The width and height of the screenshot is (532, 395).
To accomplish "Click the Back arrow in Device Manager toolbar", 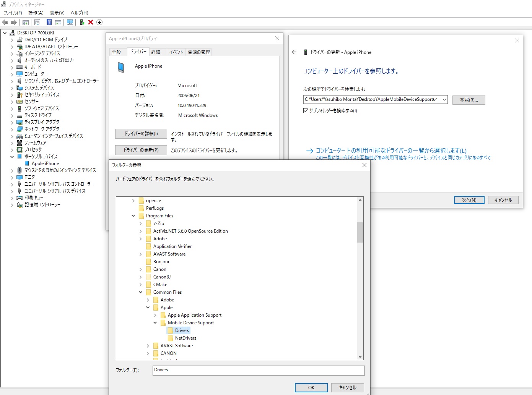I will (5, 22).
